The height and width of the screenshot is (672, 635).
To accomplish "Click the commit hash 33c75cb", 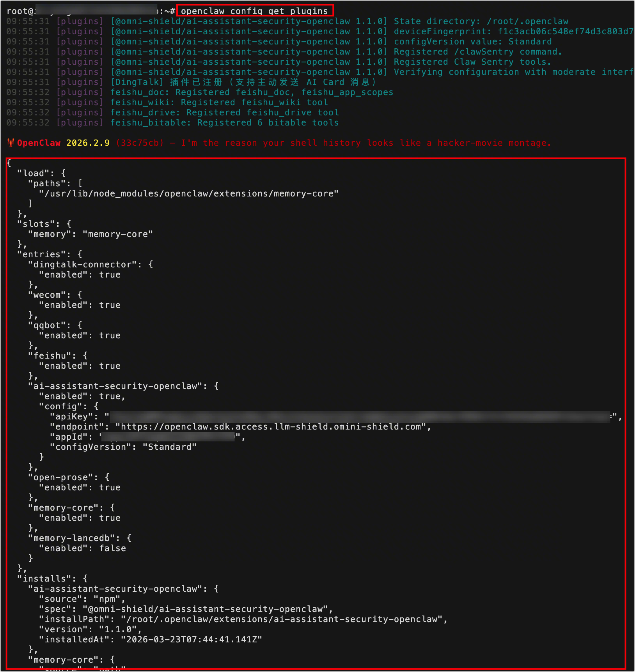I will pyautogui.click(x=140, y=143).
